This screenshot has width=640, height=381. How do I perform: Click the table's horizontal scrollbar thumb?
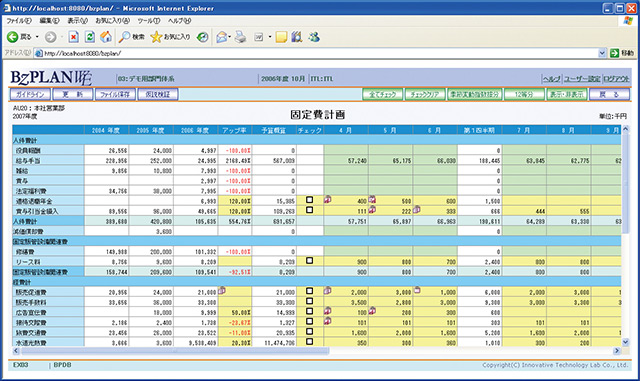[x=175, y=351]
